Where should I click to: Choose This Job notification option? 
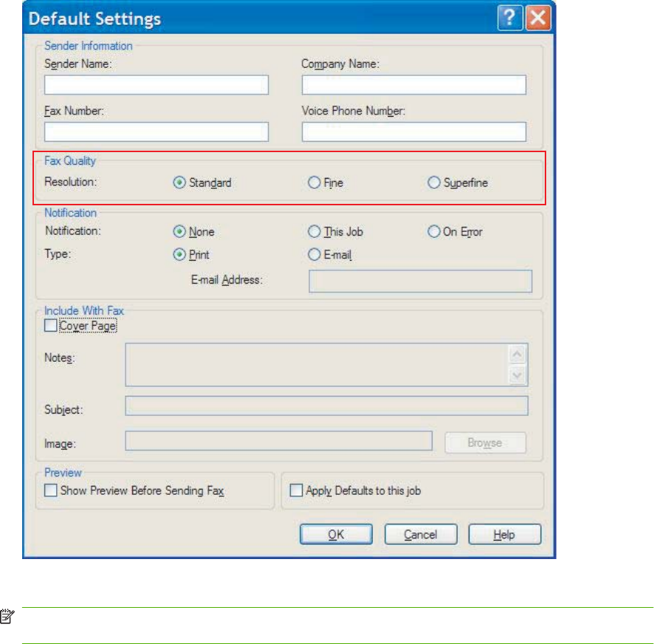point(314,232)
